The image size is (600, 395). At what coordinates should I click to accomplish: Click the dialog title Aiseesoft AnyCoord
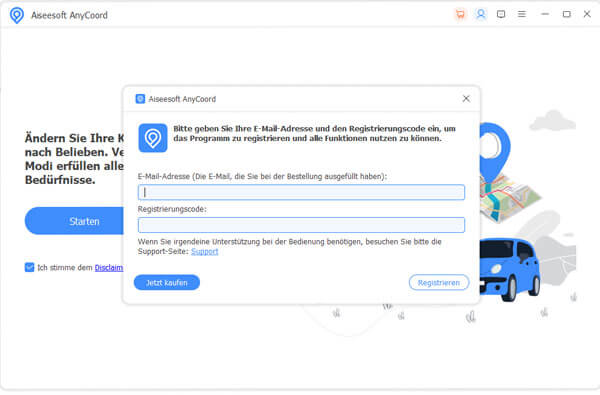(x=182, y=99)
